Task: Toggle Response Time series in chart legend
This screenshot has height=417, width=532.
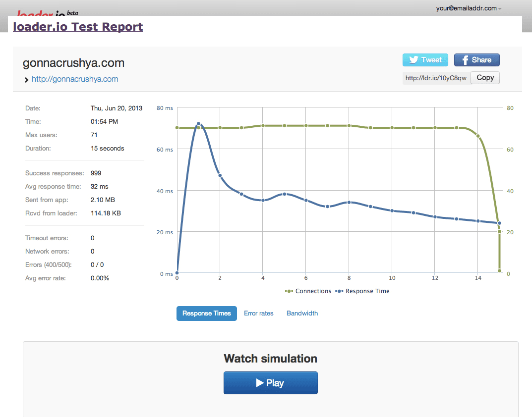Action: [x=362, y=291]
